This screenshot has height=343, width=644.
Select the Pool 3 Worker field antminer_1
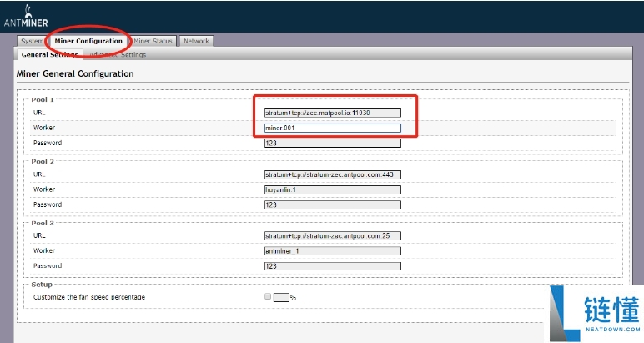(332, 250)
